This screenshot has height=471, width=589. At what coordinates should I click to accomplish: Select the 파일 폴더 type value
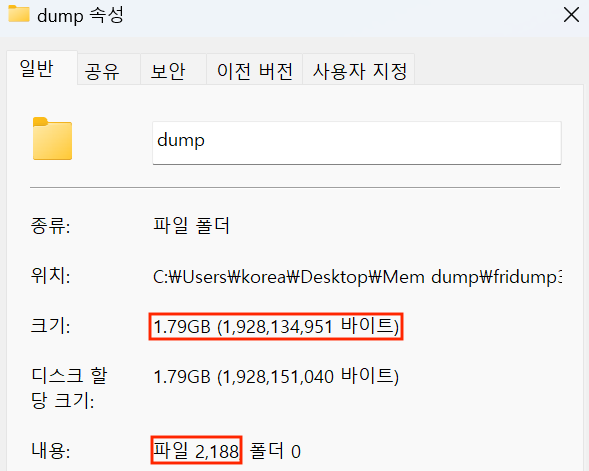(x=191, y=226)
